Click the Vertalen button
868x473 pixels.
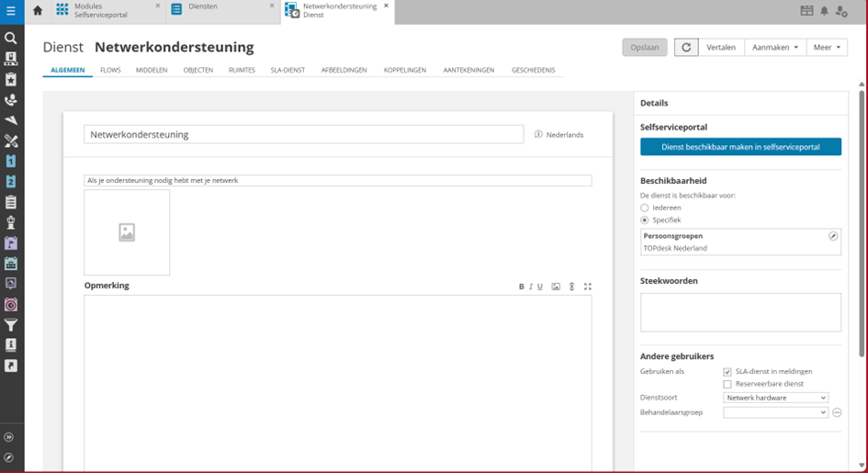(720, 48)
